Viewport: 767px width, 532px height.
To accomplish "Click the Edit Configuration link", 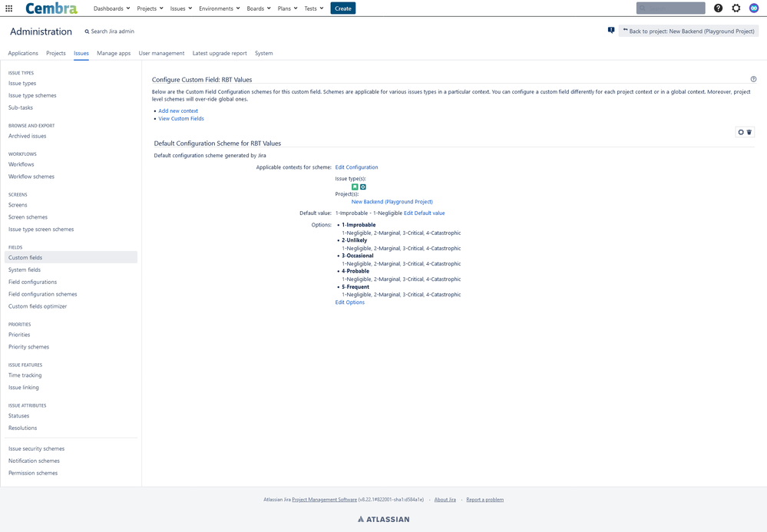I will (x=356, y=167).
